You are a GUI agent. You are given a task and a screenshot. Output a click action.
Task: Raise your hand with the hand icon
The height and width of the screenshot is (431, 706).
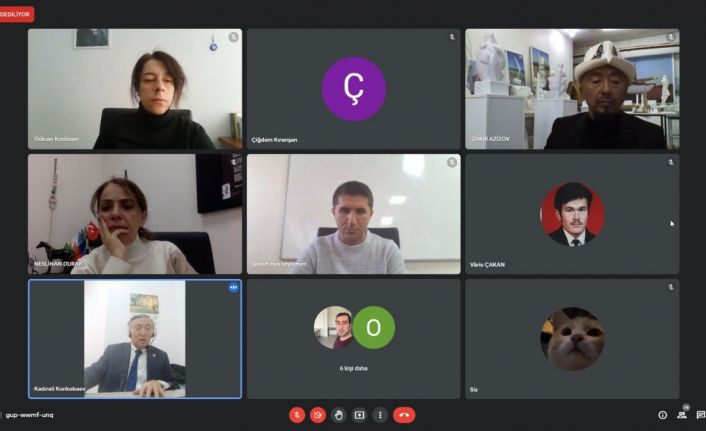coord(339,415)
